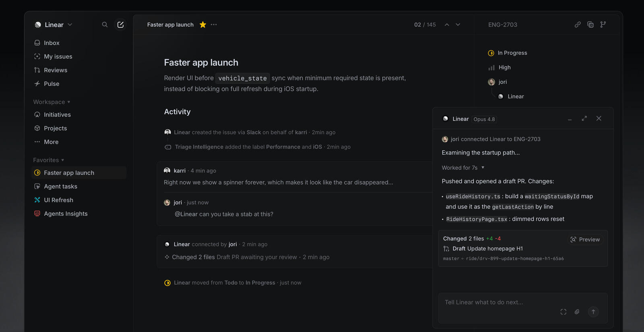This screenshot has width=644, height=332.
Task: Click the branch name ride/drv-899-update-homepage-h1-65a6
Action: (x=515, y=259)
